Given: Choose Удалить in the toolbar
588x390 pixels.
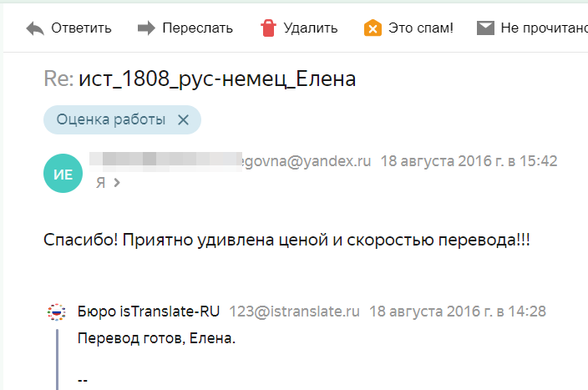Looking at the screenshot, I should pyautogui.click(x=311, y=28).
